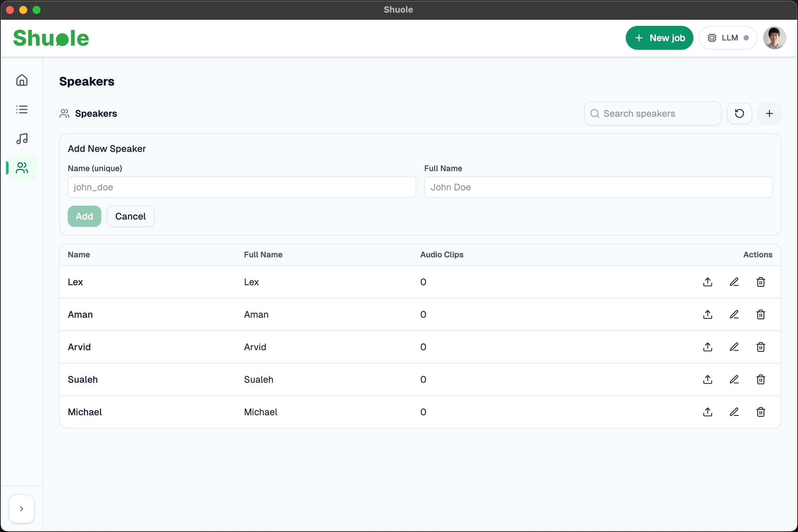Delete the Michael speaker

(x=760, y=412)
